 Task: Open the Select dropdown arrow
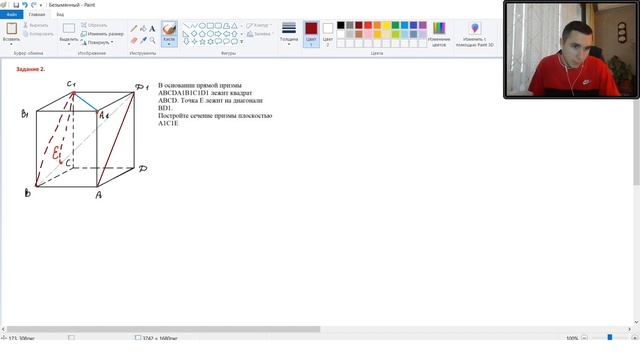click(x=69, y=43)
